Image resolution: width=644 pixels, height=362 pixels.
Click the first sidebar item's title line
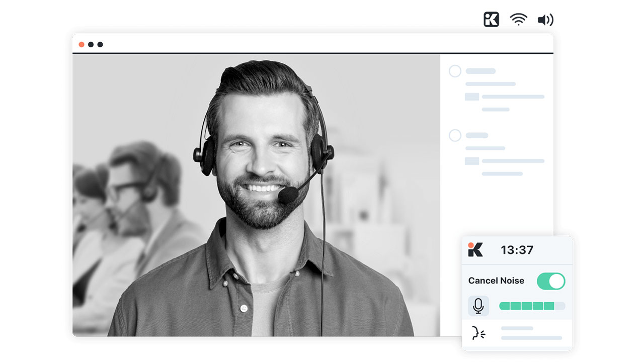[480, 71]
